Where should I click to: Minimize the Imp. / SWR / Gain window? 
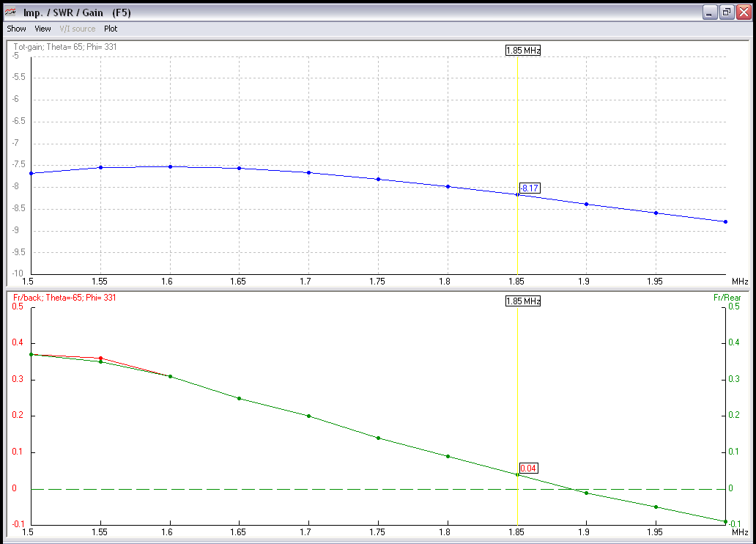pos(709,12)
